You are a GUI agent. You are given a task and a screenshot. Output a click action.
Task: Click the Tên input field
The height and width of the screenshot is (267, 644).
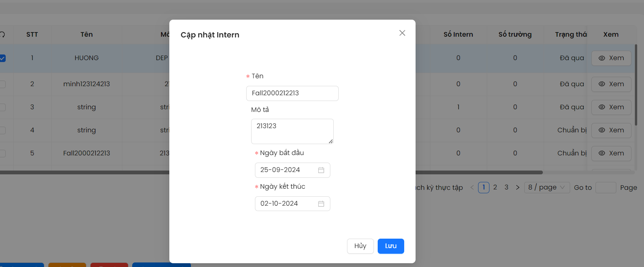(x=292, y=93)
